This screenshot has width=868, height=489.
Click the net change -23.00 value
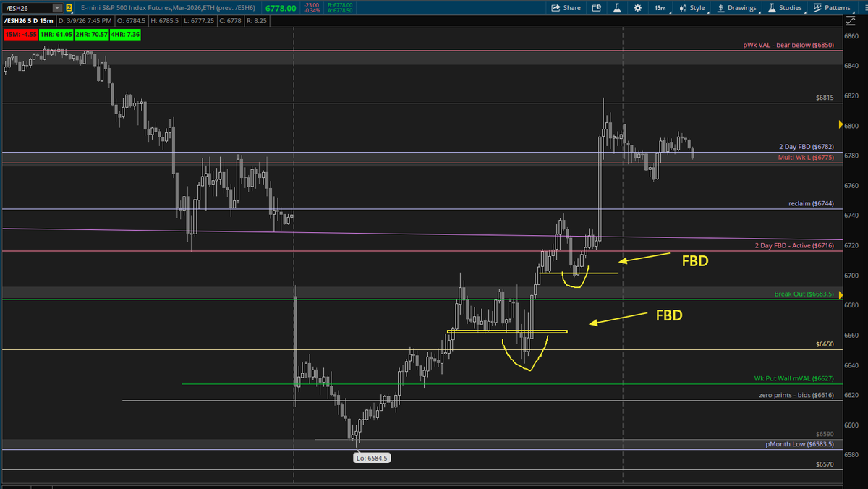pos(313,4)
